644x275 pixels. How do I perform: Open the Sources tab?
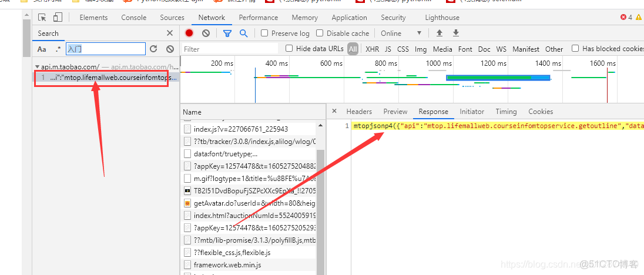click(x=172, y=18)
